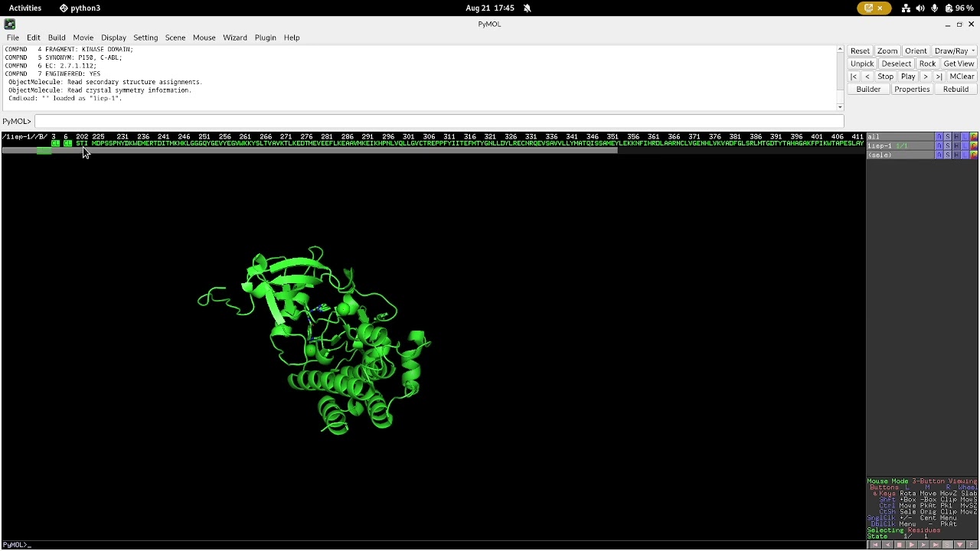Open the Activities overview
This screenshot has height=551, width=980.
[25, 8]
